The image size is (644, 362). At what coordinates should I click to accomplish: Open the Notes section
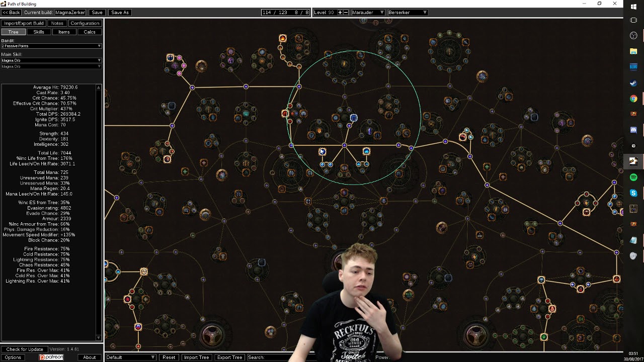click(57, 23)
